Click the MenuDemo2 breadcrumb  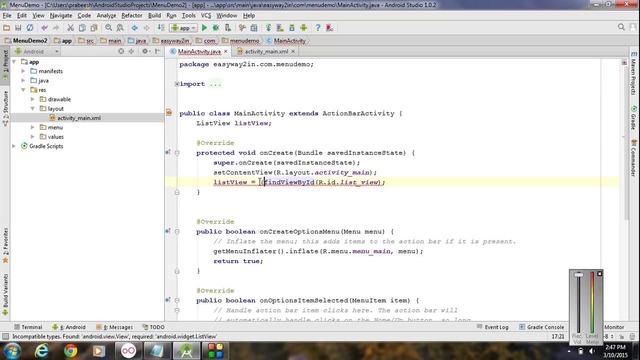tap(26, 41)
